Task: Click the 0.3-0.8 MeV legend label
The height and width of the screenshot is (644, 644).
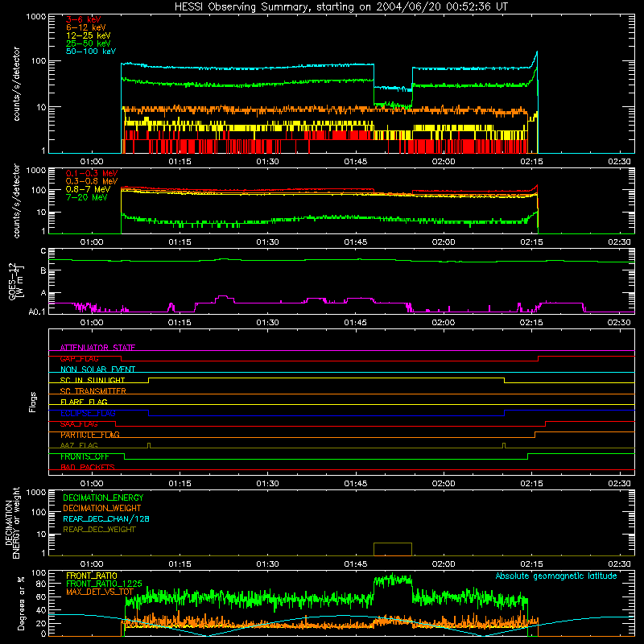Action: pyautogui.click(x=92, y=181)
